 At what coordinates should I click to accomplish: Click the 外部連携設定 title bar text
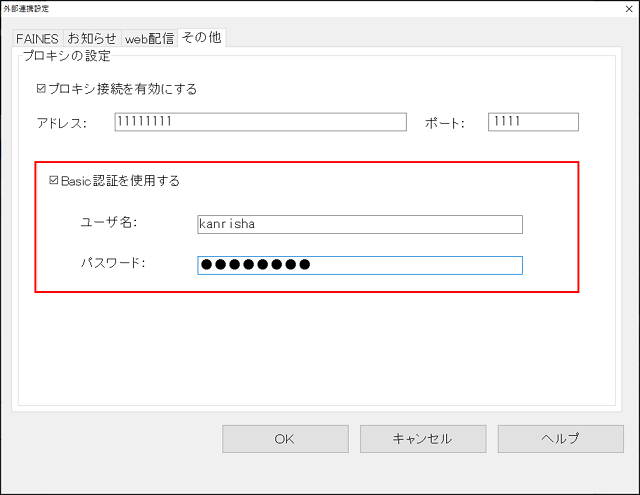(x=28, y=9)
